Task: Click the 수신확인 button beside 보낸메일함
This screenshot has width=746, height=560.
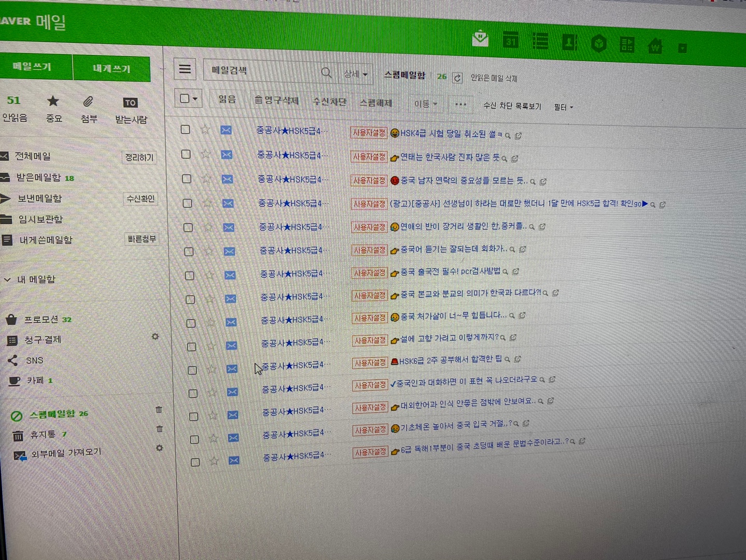Action: click(x=141, y=198)
